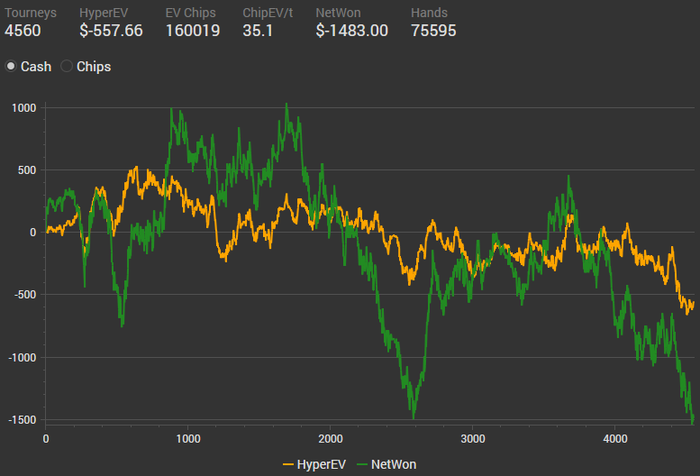
Task: Click the HyperEV value $-557.66
Action: 111,31
